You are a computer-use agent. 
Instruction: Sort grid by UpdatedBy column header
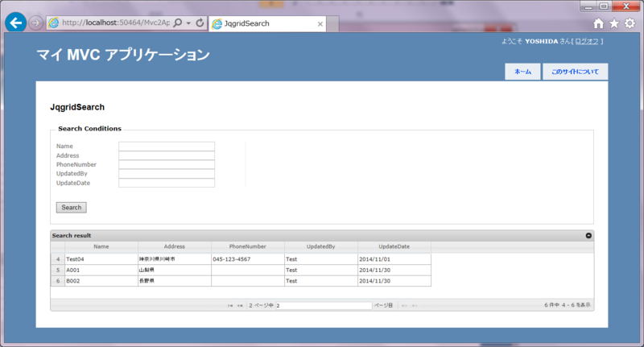click(x=320, y=246)
